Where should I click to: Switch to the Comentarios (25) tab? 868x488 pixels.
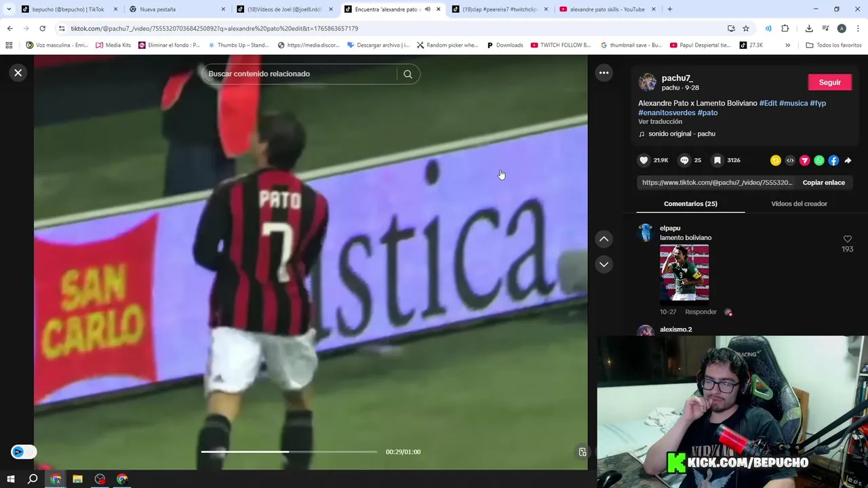click(x=690, y=203)
